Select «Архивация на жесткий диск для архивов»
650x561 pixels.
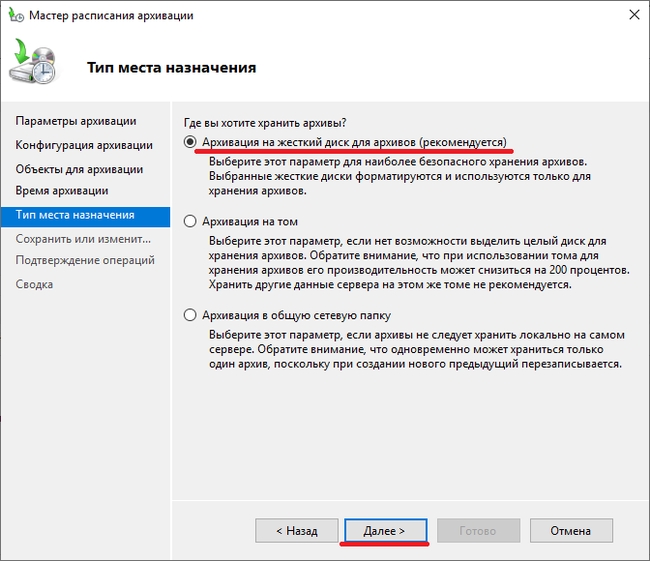191,143
